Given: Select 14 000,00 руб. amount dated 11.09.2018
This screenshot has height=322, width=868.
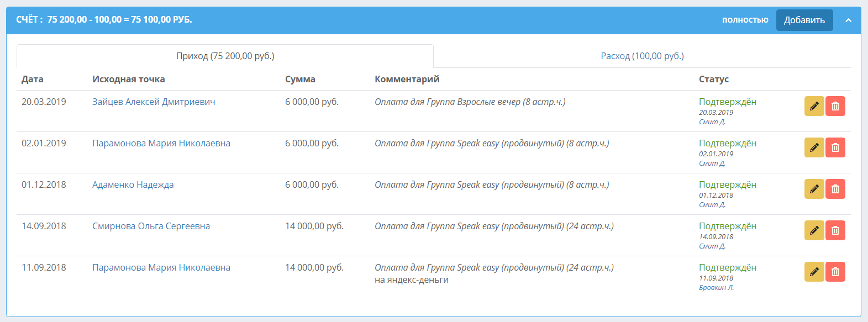Looking at the screenshot, I should coord(314,267).
